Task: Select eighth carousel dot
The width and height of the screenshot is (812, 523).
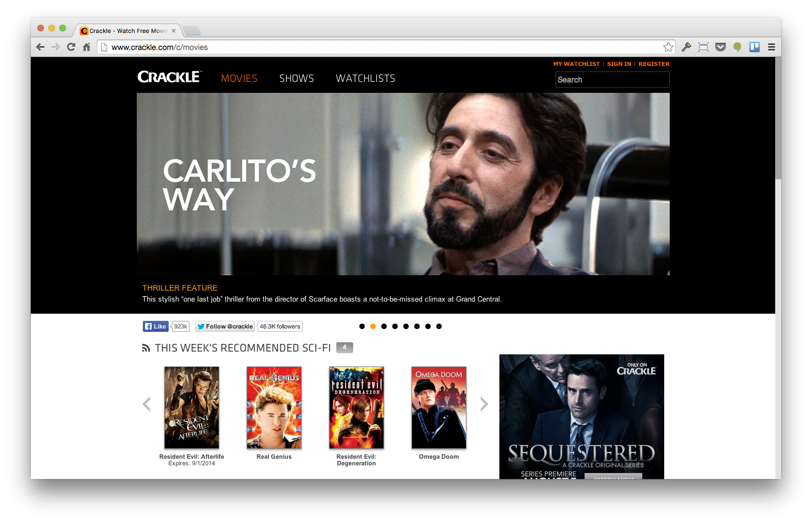Action: point(439,326)
